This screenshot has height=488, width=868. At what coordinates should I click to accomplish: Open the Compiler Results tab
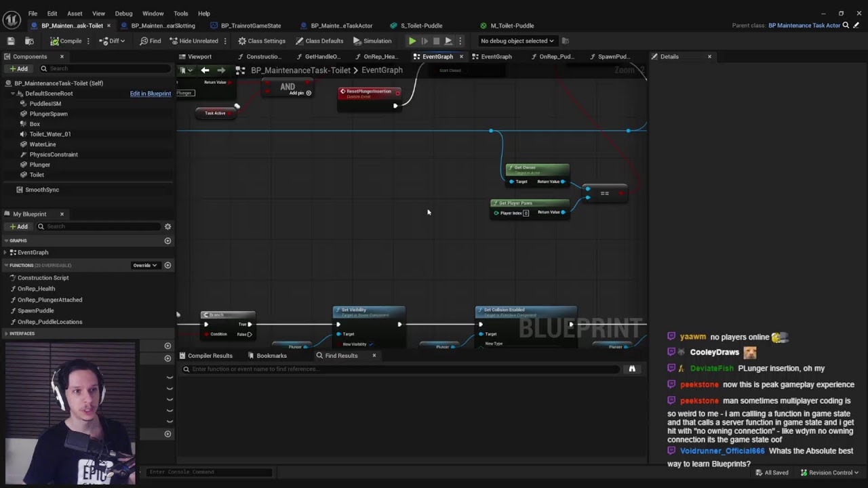(x=205, y=356)
